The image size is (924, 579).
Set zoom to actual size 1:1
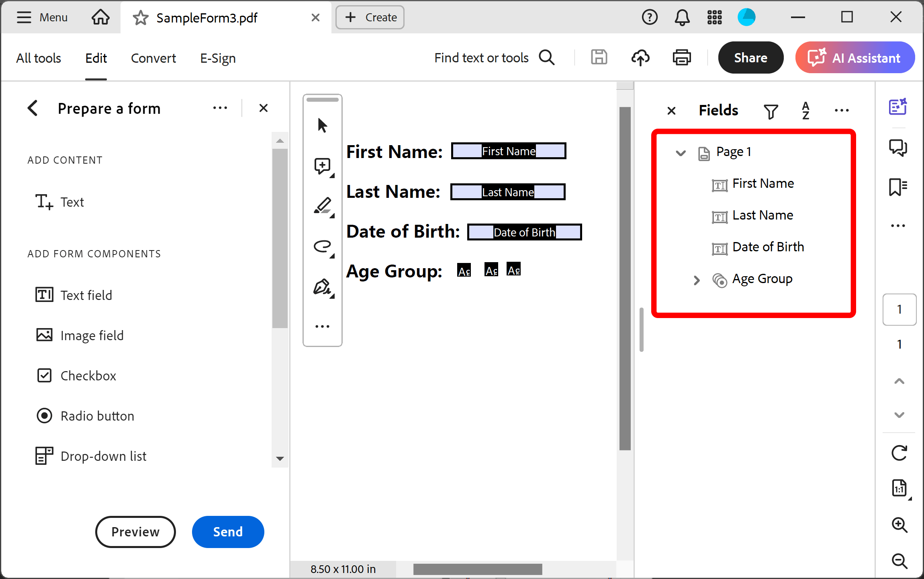[899, 488]
